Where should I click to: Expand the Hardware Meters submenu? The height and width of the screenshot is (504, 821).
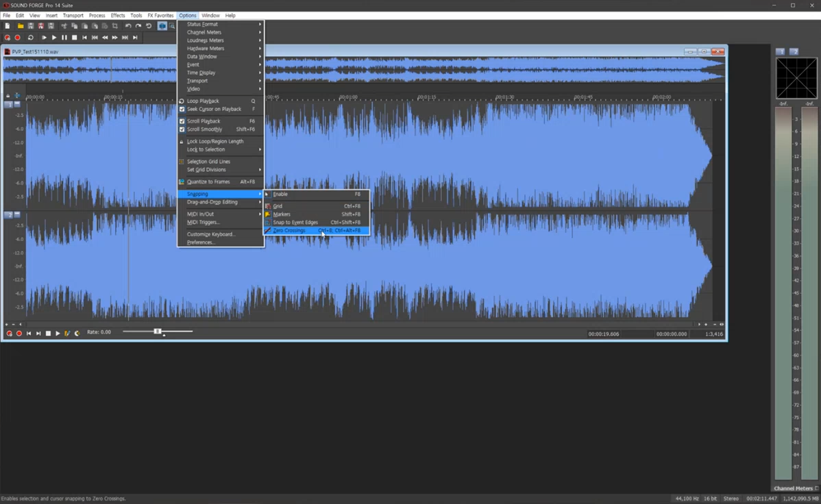[220, 49]
